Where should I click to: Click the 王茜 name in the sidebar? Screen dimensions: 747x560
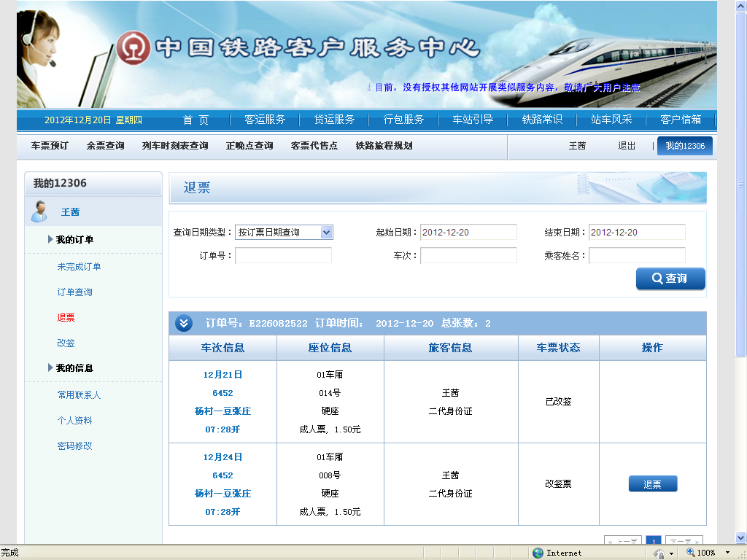point(70,212)
